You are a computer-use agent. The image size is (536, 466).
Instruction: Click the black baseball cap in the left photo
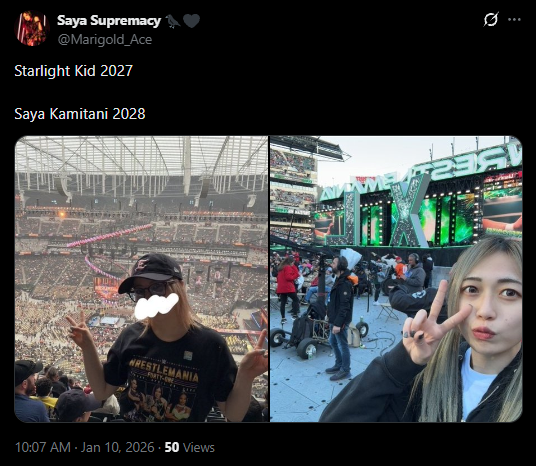(x=150, y=272)
